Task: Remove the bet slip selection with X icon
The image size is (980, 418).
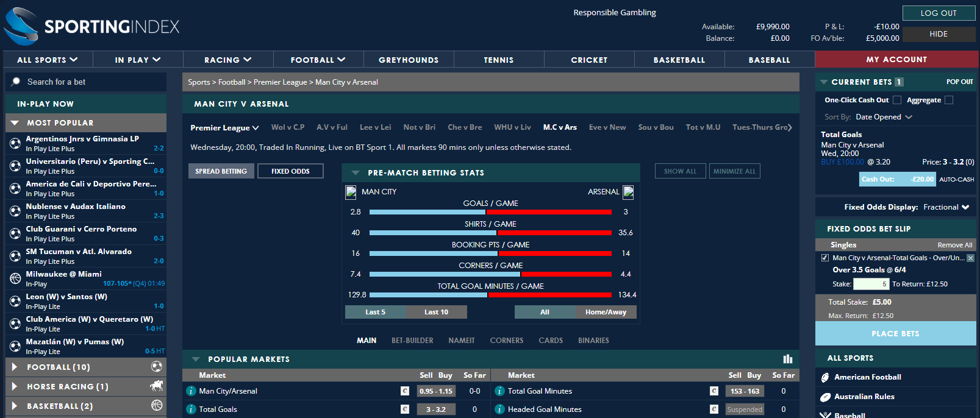Action: click(x=970, y=258)
